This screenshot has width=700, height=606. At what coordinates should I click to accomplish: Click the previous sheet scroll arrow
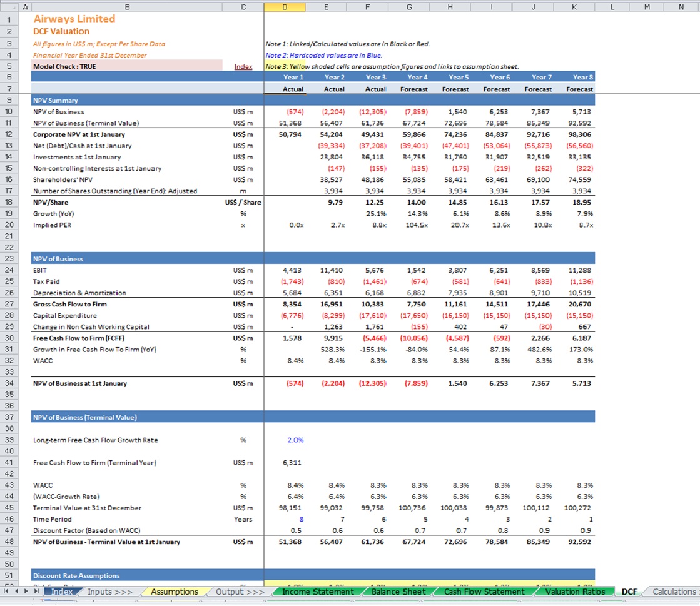pos(16,591)
